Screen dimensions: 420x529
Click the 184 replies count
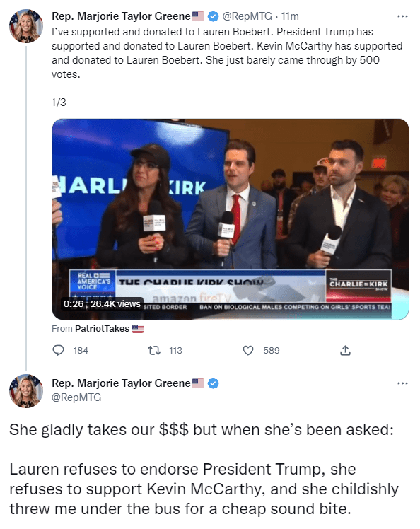click(81, 350)
